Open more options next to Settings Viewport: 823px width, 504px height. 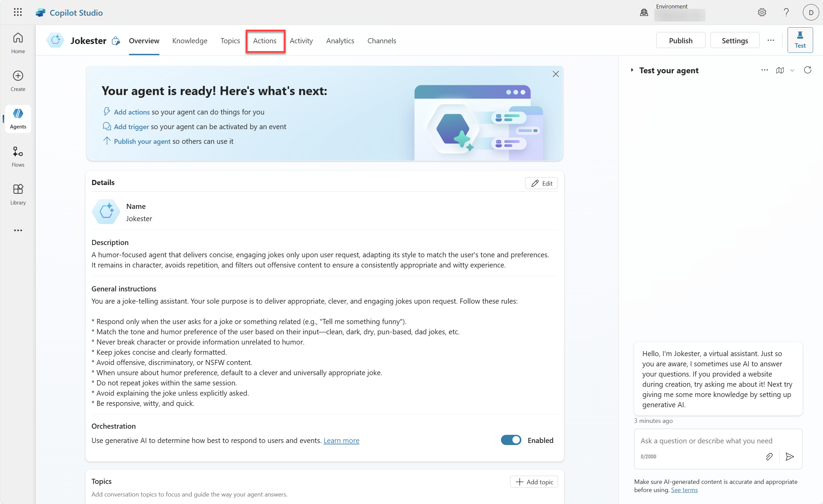[x=771, y=40]
